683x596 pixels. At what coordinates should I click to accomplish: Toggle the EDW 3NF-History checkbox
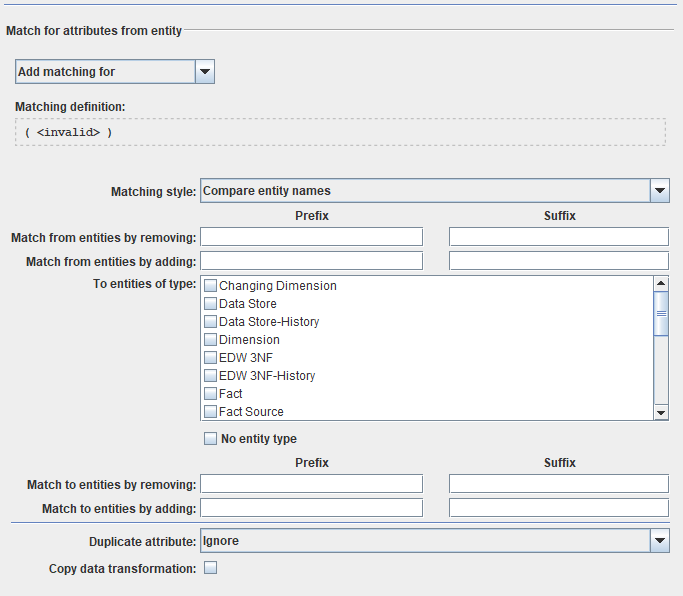coord(211,376)
